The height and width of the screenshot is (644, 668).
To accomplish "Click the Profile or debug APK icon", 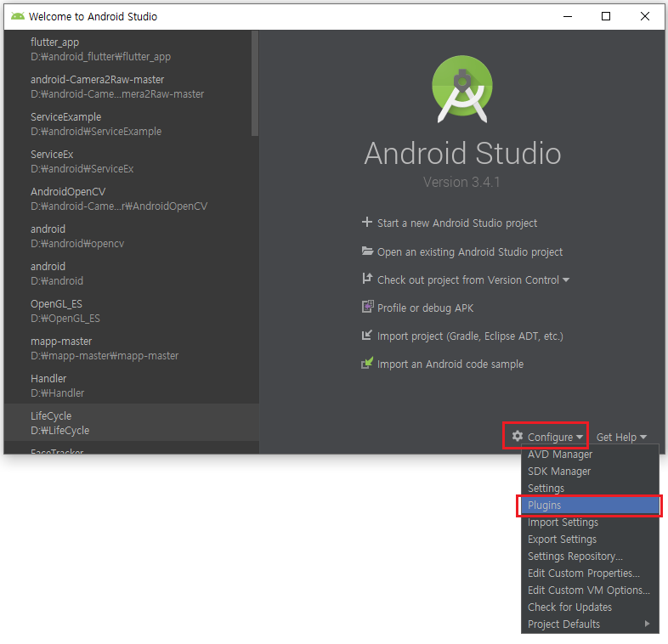I will coord(368,307).
